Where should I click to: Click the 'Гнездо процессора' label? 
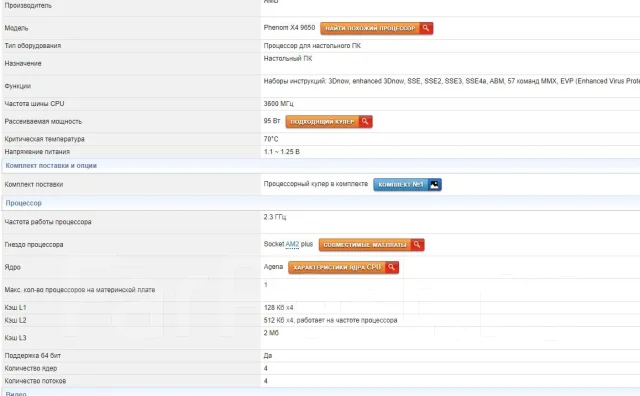(34, 245)
